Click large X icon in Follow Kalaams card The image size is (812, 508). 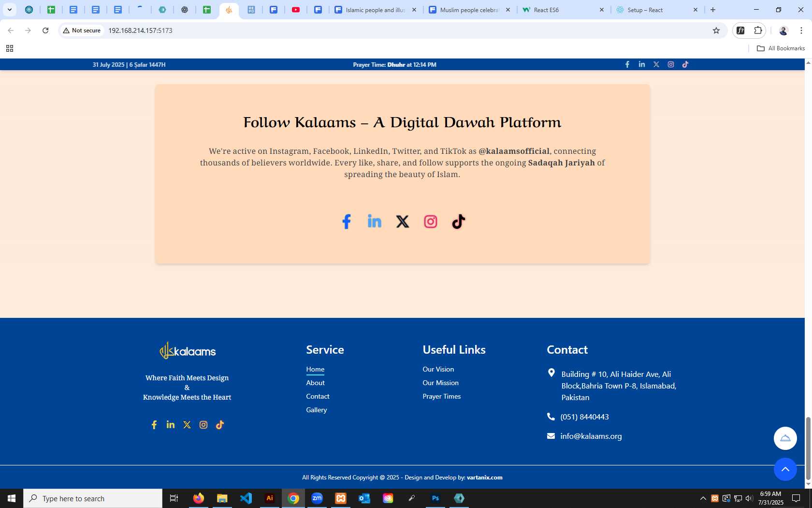point(403,222)
